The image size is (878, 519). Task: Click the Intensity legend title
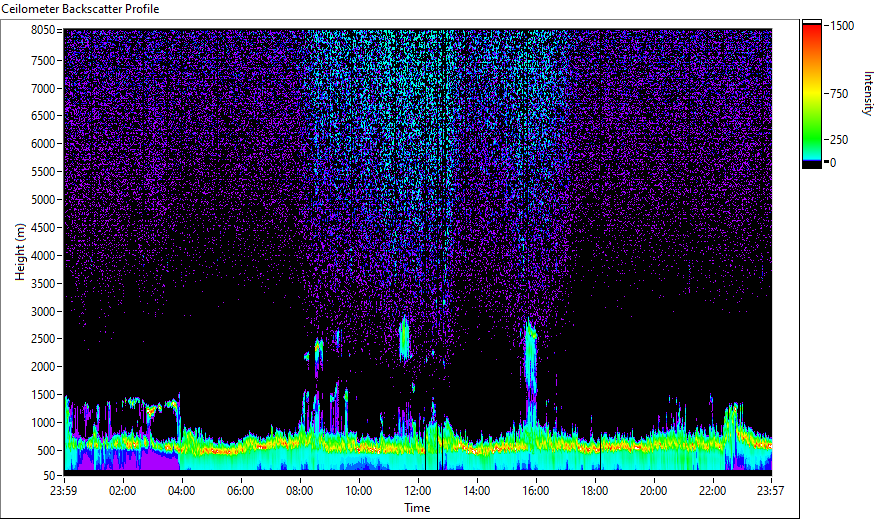click(868, 93)
